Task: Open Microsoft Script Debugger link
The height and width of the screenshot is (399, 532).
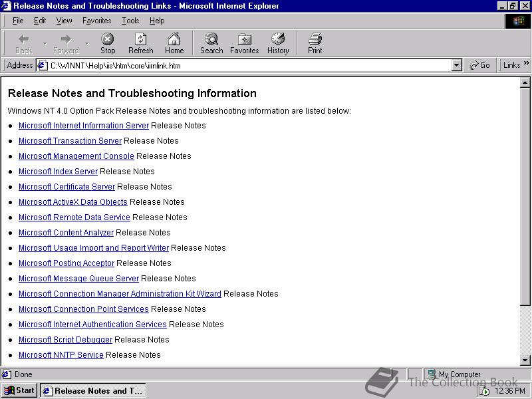Action: 65,339
